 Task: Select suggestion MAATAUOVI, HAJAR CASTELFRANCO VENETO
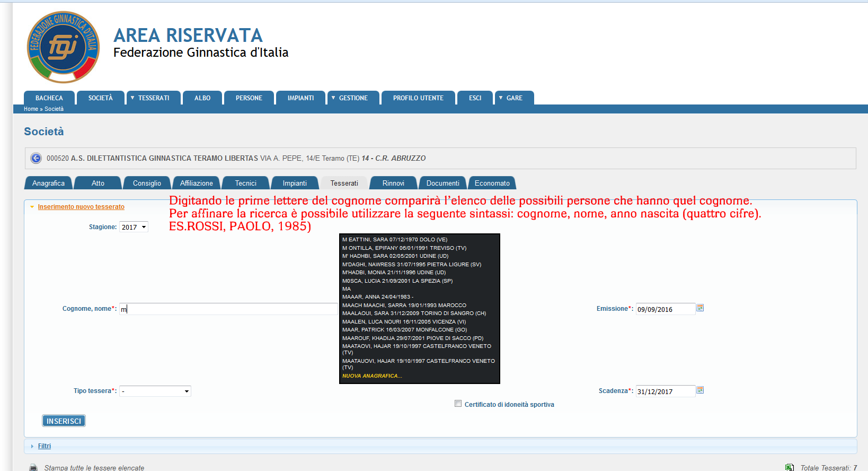tap(419, 364)
